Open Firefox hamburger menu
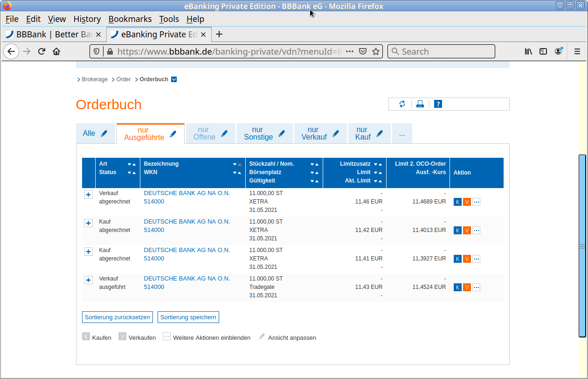The height and width of the screenshot is (379, 588). (577, 51)
